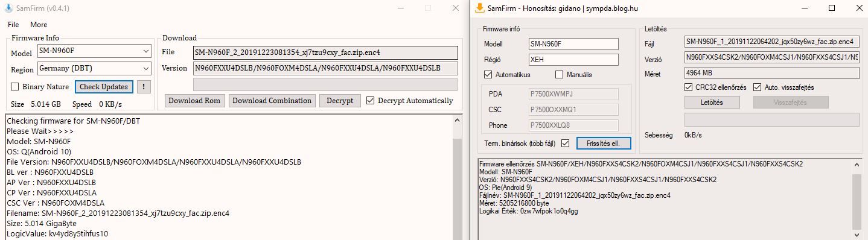Image resolution: width=868 pixels, height=240 pixels.
Task: Click the exclamation mark button
Action: tap(144, 87)
